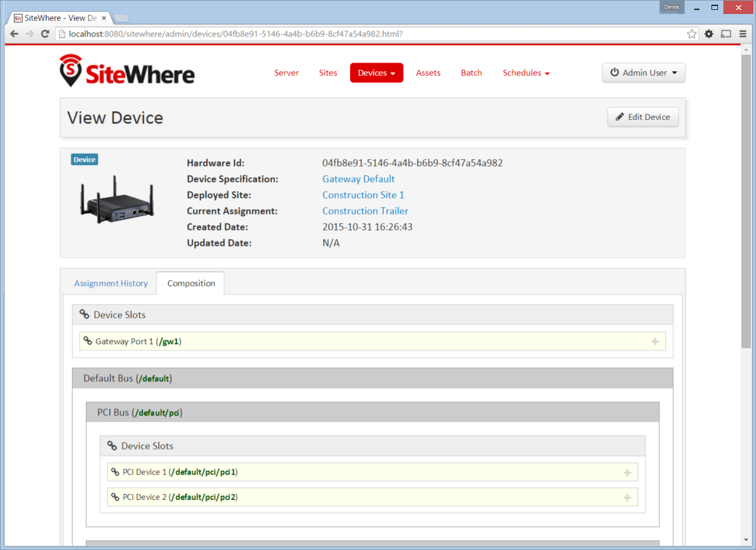Open the Schedules dropdown menu

(526, 73)
